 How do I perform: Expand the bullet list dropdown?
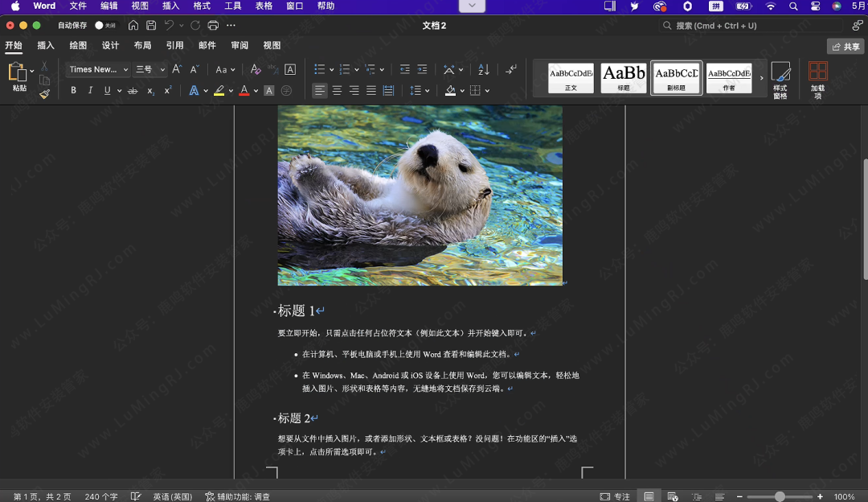click(x=331, y=70)
